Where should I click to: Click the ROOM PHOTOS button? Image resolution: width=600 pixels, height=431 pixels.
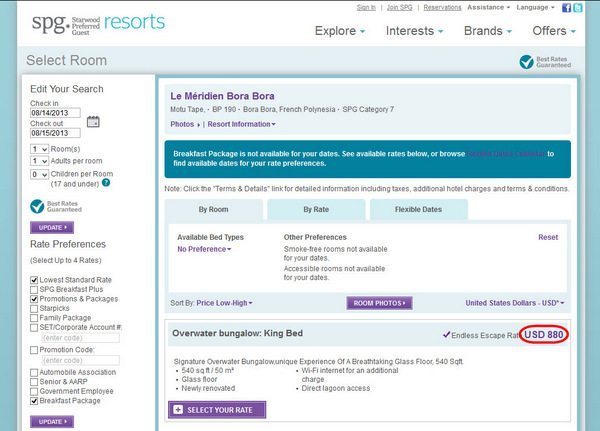point(380,303)
